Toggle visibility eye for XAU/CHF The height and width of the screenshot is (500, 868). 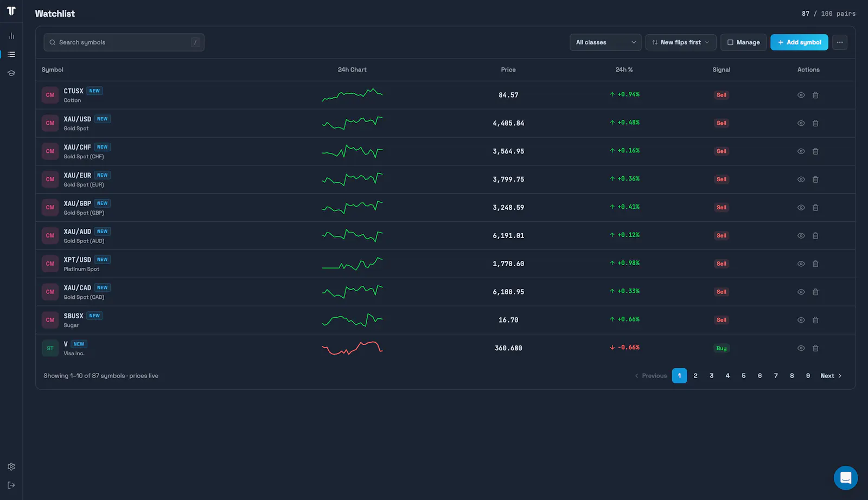(x=801, y=151)
